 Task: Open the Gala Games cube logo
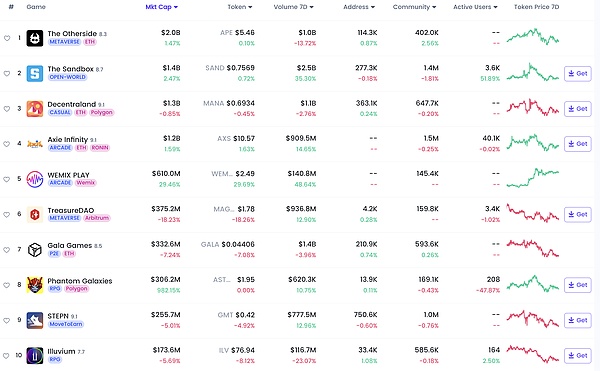(35, 250)
